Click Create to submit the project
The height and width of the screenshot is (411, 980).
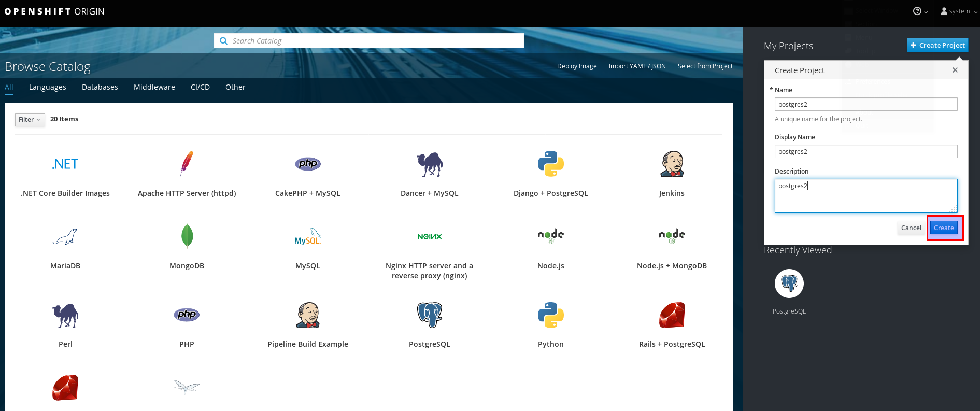944,228
